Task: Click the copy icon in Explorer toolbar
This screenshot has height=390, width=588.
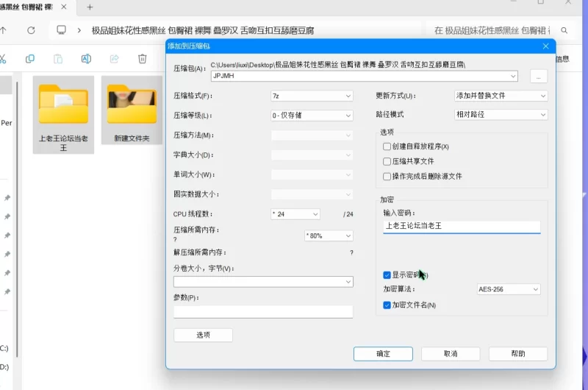Action: pos(30,59)
